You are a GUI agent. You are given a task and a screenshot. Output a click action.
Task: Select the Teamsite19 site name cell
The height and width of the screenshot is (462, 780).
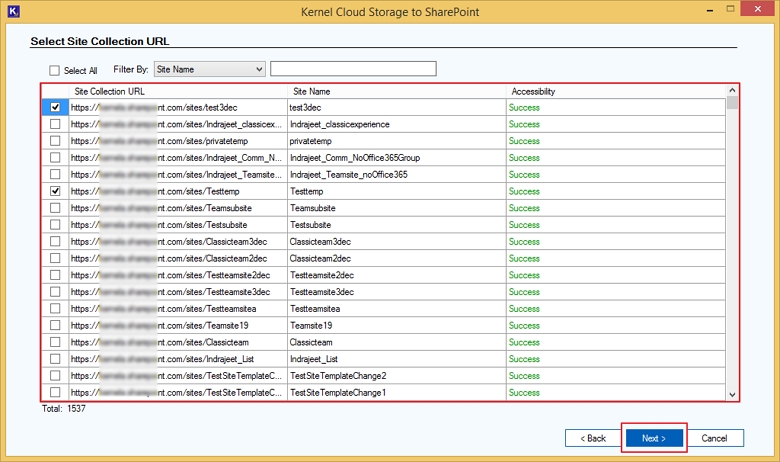(396, 325)
